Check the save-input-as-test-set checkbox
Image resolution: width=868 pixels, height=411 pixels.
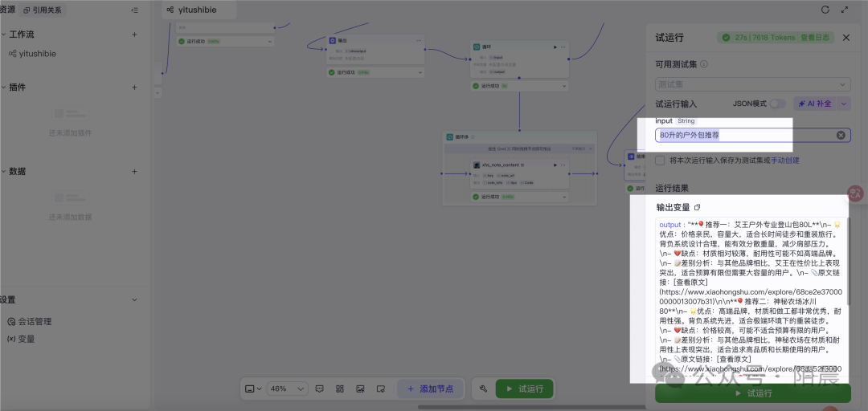660,161
